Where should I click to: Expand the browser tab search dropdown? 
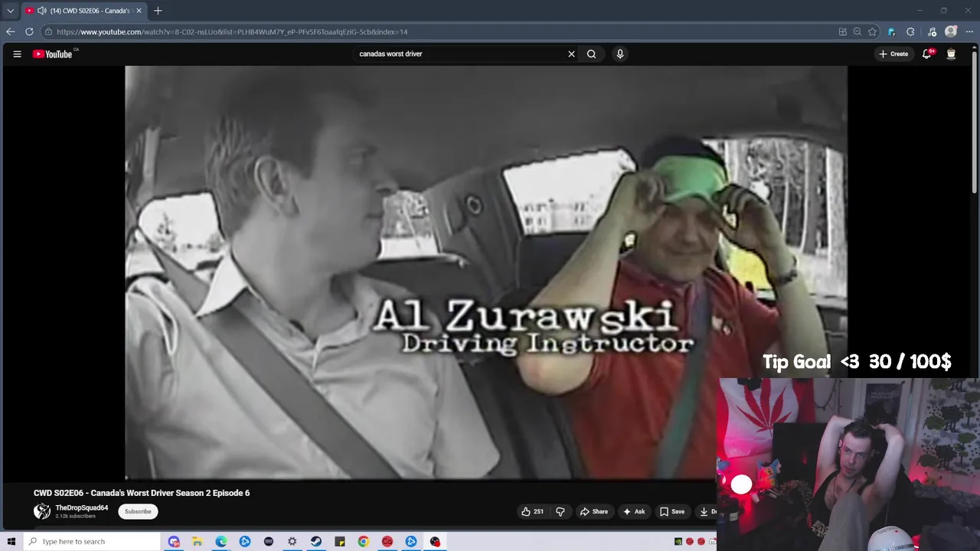pos(10,11)
